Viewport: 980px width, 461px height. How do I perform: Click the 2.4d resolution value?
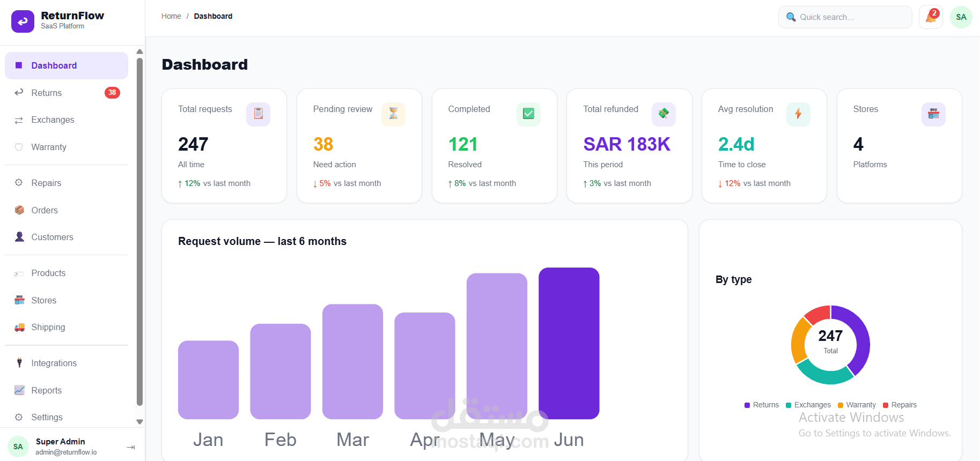[x=736, y=144]
